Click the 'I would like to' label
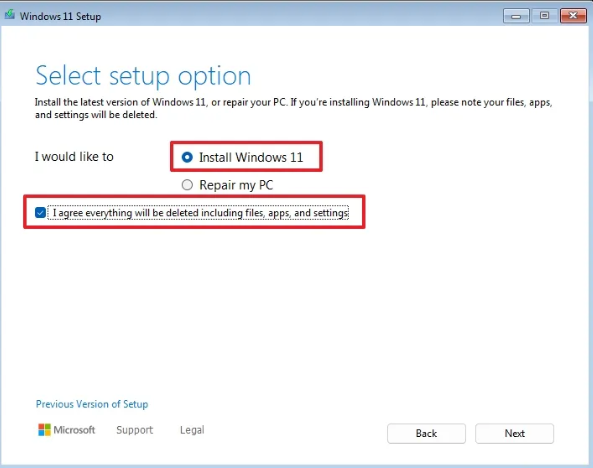Image resolution: width=593 pixels, height=468 pixels. 74,157
